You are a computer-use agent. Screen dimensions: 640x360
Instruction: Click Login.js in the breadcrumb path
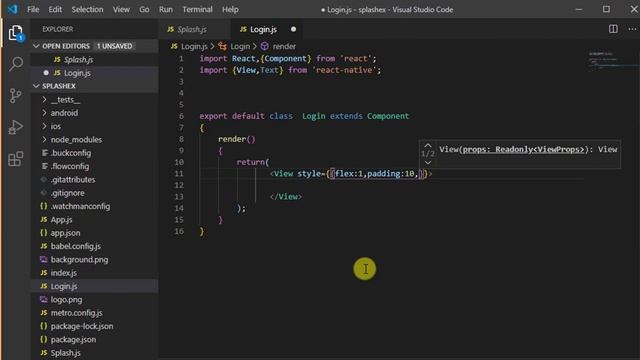pos(194,46)
